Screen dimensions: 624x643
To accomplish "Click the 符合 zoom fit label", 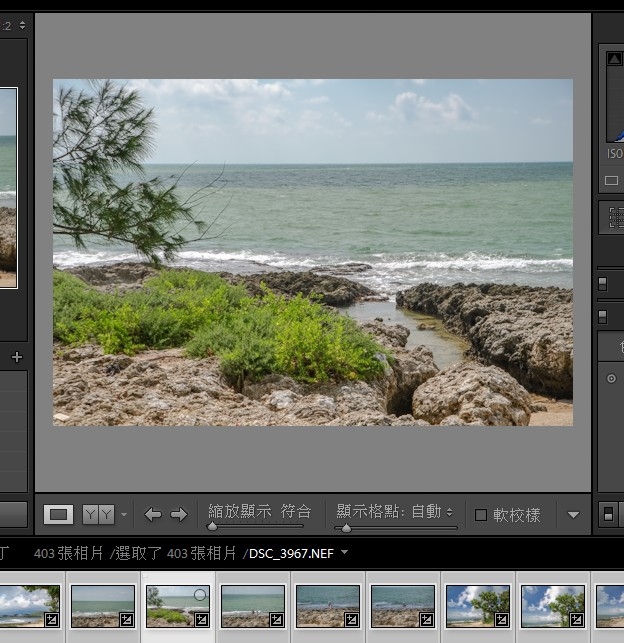I will coord(296,511).
